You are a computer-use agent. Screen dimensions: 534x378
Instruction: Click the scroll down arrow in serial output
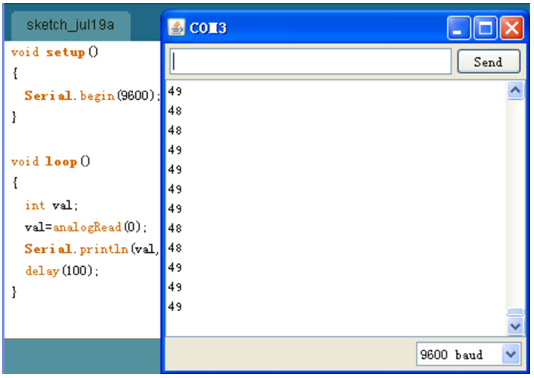515,327
